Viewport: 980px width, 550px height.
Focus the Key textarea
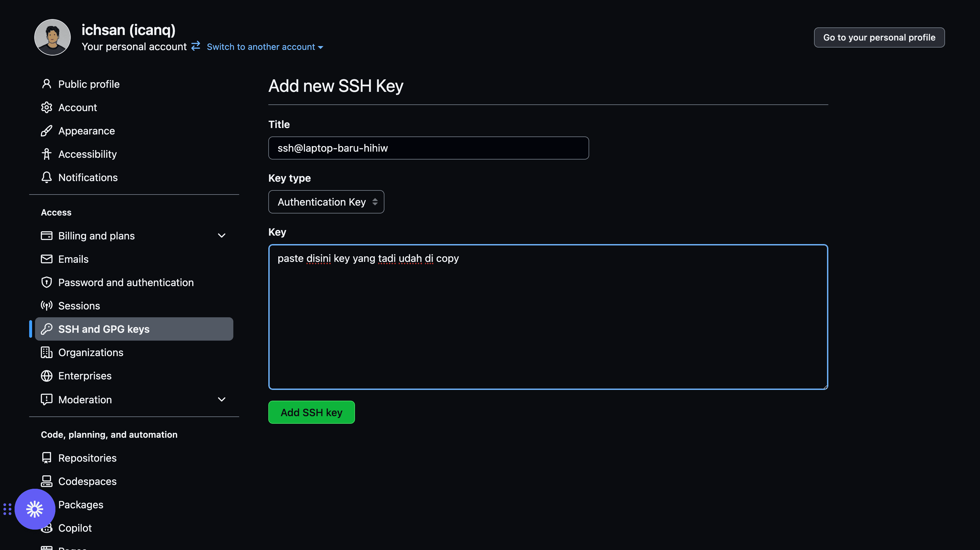(548, 317)
